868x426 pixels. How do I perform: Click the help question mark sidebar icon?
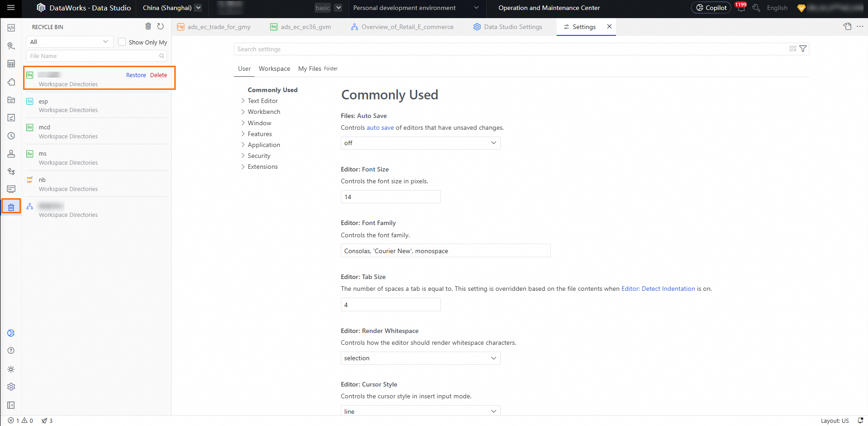(x=11, y=351)
